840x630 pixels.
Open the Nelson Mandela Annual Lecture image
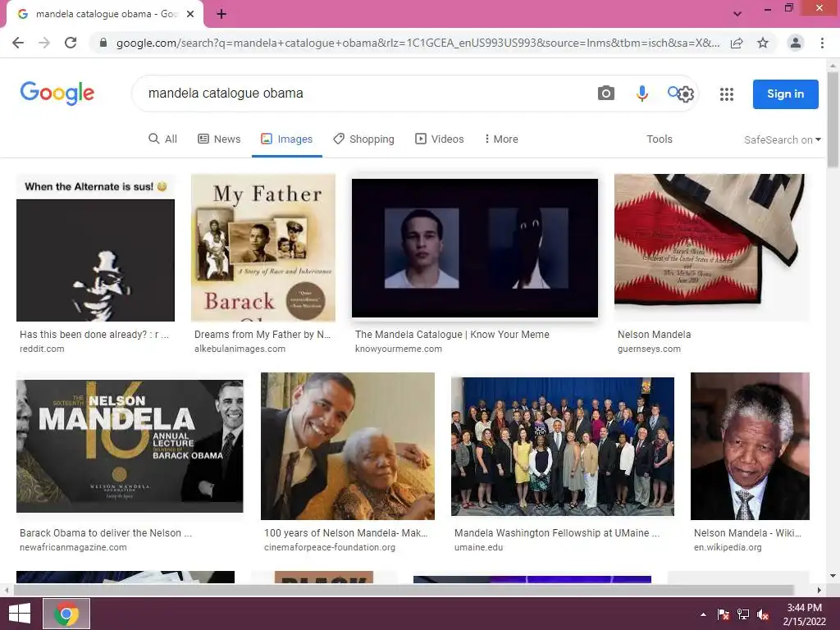pyautogui.click(x=130, y=446)
